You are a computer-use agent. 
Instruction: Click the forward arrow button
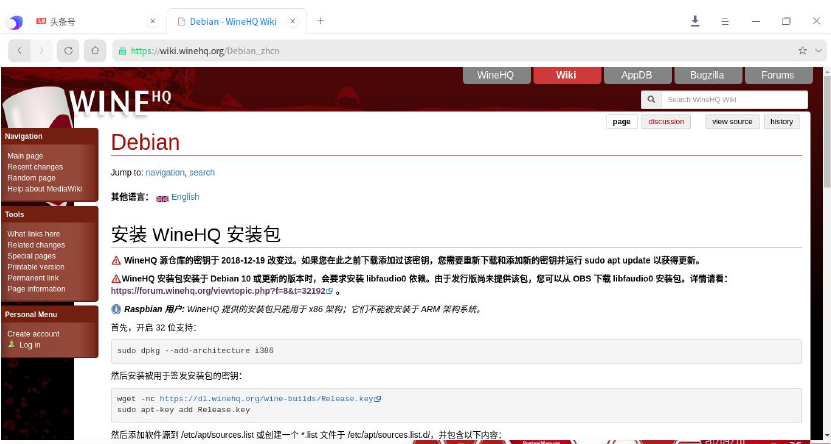pos(41,51)
